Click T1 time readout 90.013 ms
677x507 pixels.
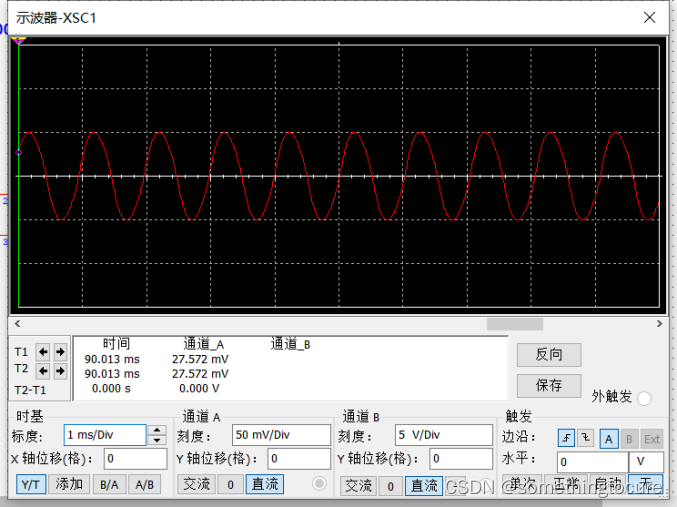pyautogui.click(x=112, y=359)
